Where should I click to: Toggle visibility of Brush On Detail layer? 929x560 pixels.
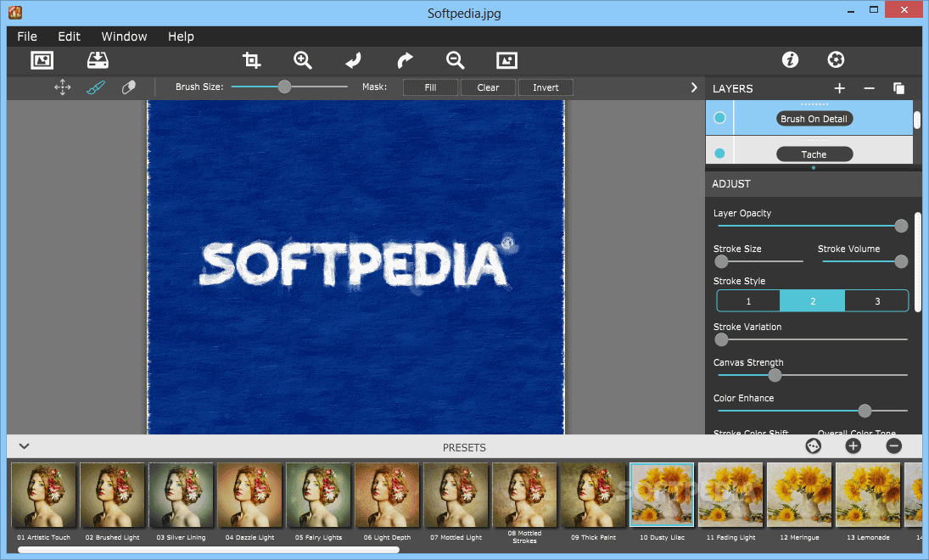719,118
